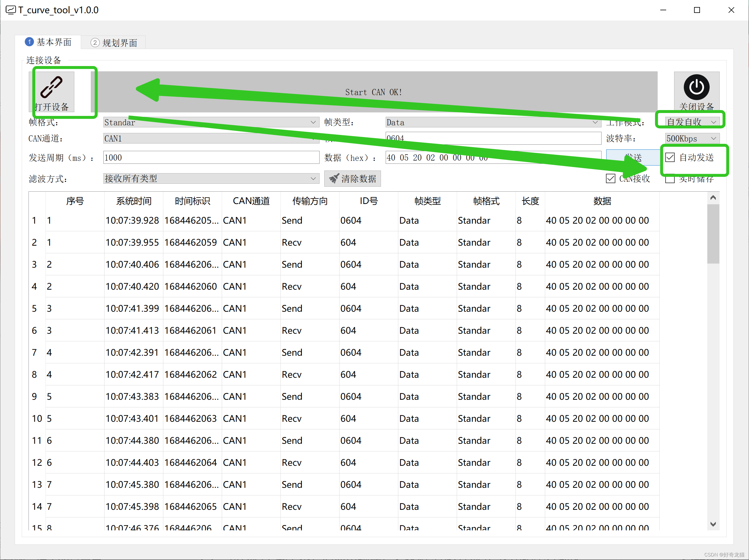
Task: Click the broom 清除数据 button
Action: click(352, 178)
